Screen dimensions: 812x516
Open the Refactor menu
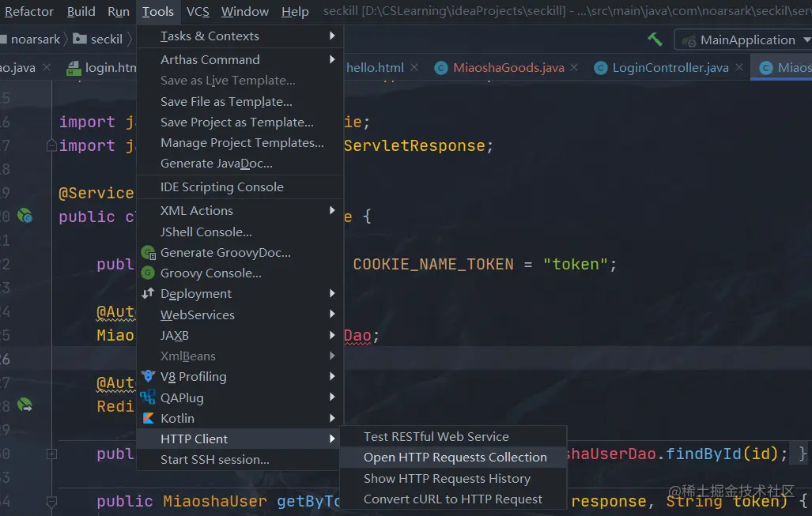[29, 11]
